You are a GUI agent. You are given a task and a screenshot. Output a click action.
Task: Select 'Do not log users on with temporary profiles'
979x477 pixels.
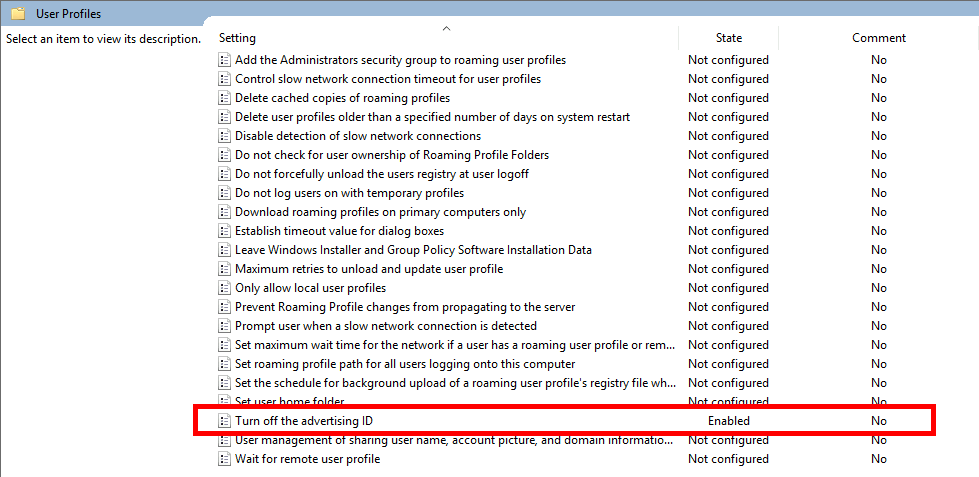click(350, 193)
